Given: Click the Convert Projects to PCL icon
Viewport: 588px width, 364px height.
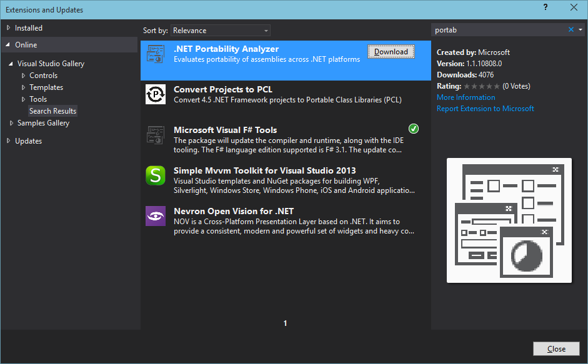Looking at the screenshot, I should pyautogui.click(x=155, y=95).
